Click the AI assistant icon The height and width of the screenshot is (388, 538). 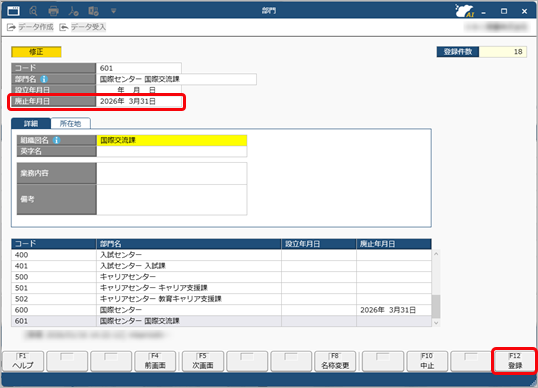[x=465, y=11]
